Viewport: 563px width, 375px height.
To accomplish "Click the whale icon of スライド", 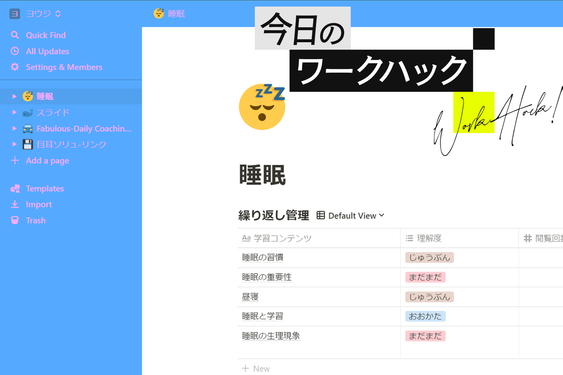I will click(x=28, y=113).
